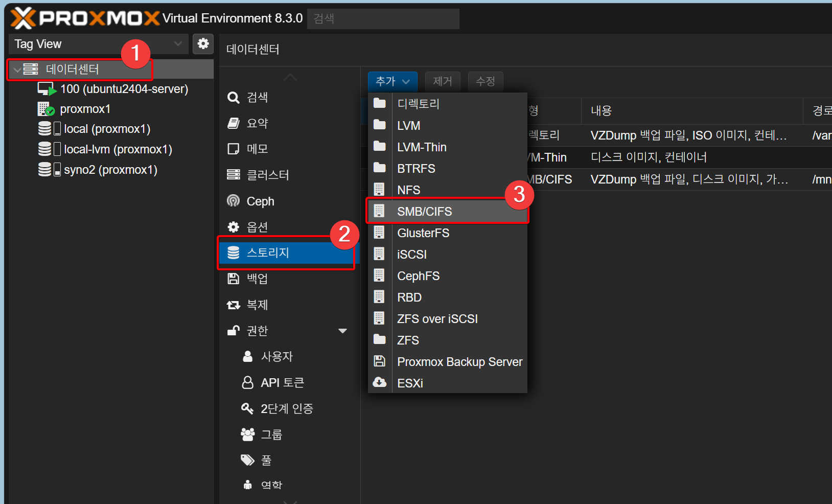Click the unlock icon beside 권한
Viewport: 832px width, 504px height.
234,331
